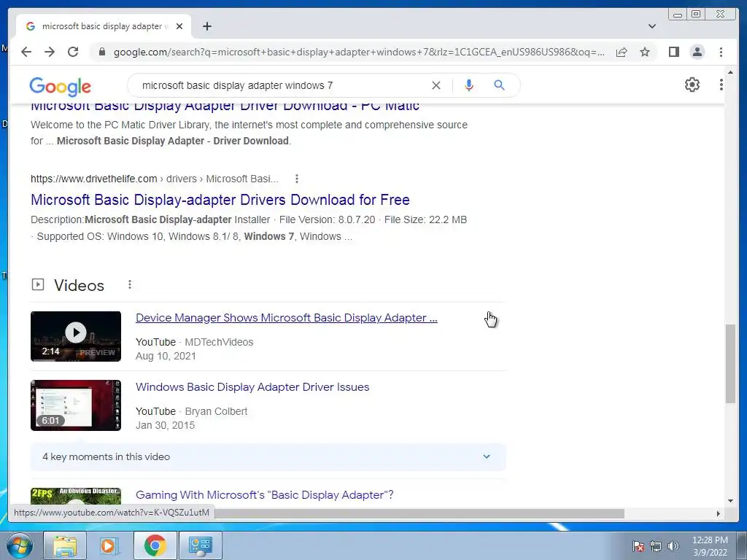Clear the Google search box text
Screen dimensions: 747x560
(x=436, y=85)
